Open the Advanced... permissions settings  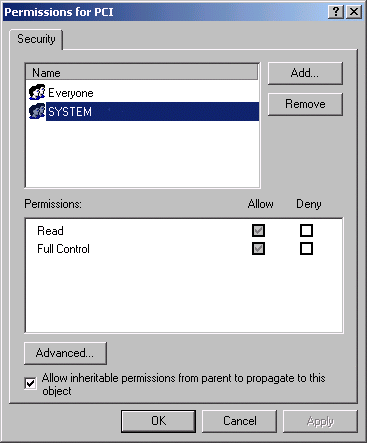point(65,353)
